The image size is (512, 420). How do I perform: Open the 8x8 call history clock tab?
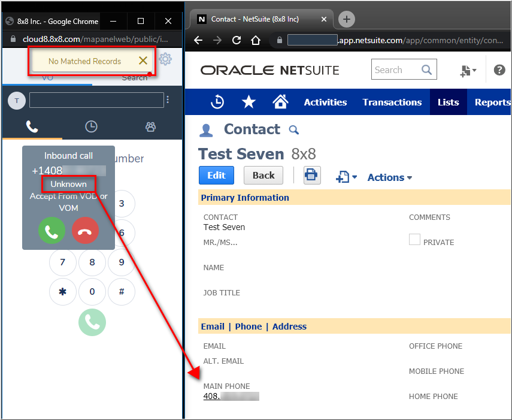coord(91,126)
